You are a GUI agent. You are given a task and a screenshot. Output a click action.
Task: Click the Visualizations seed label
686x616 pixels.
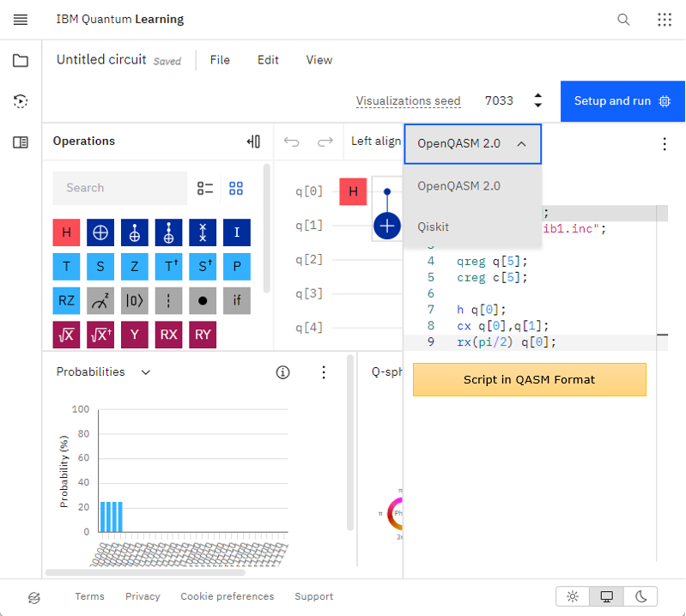tap(408, 101)
